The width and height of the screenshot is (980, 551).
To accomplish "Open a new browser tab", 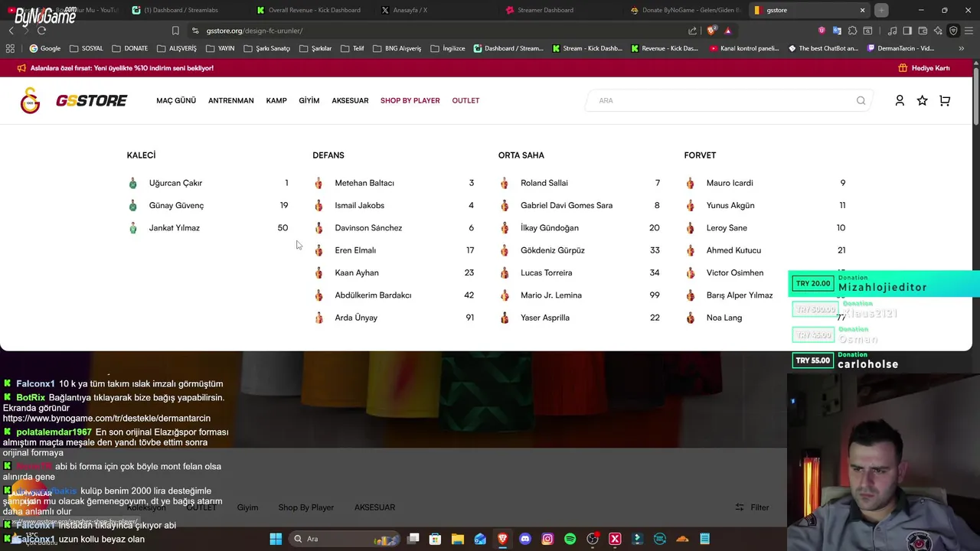I will 881,10.
